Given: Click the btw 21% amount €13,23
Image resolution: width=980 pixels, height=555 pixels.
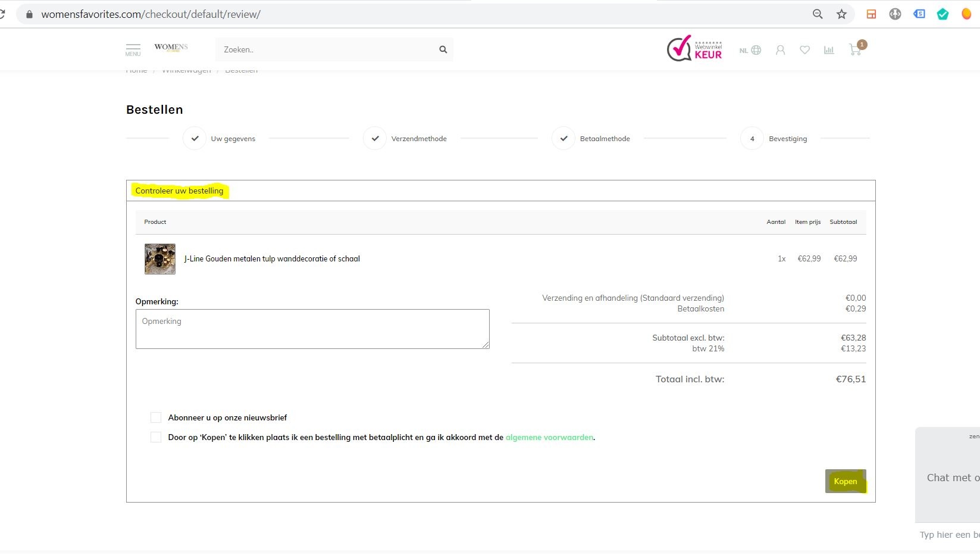Looking at the screenshot, I should [x=853, y=348].
